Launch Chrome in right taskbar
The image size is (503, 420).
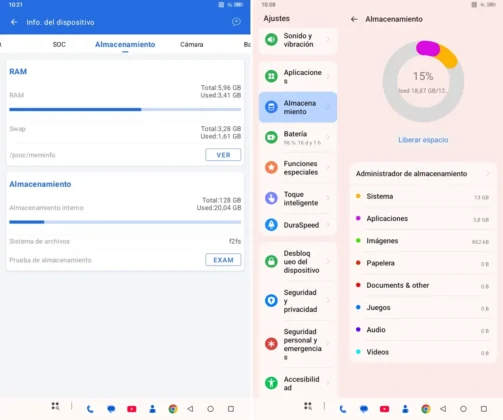click(x=425, y=409)
